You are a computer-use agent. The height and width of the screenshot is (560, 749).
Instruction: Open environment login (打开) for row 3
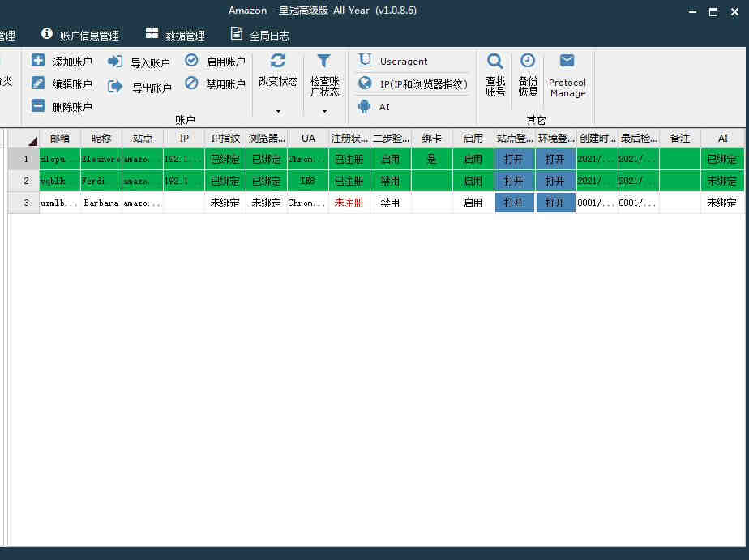[556, 203]
